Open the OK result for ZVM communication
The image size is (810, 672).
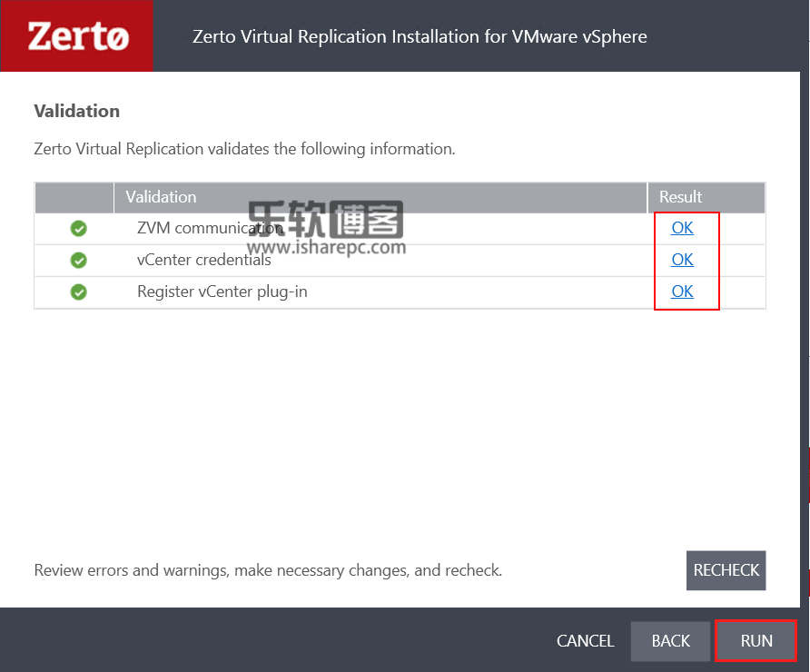coord(682,228)
